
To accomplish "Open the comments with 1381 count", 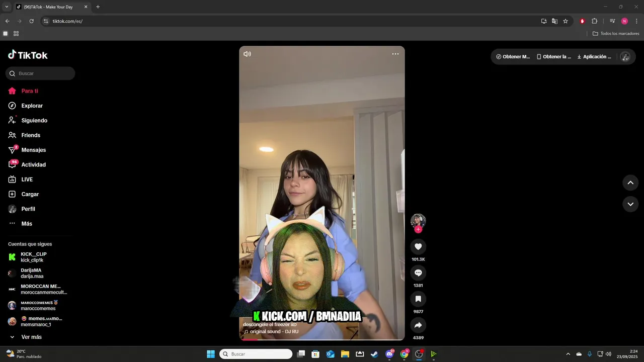I will pos(418,273).
